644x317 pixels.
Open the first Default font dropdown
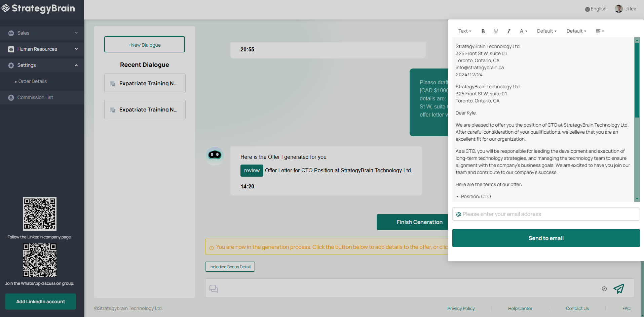pos(547,31)
